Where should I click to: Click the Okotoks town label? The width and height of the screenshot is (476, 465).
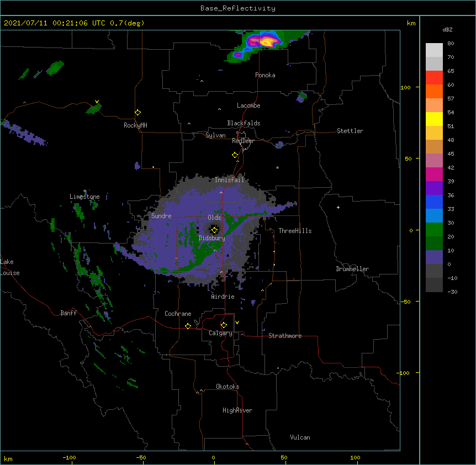(228, 387)
